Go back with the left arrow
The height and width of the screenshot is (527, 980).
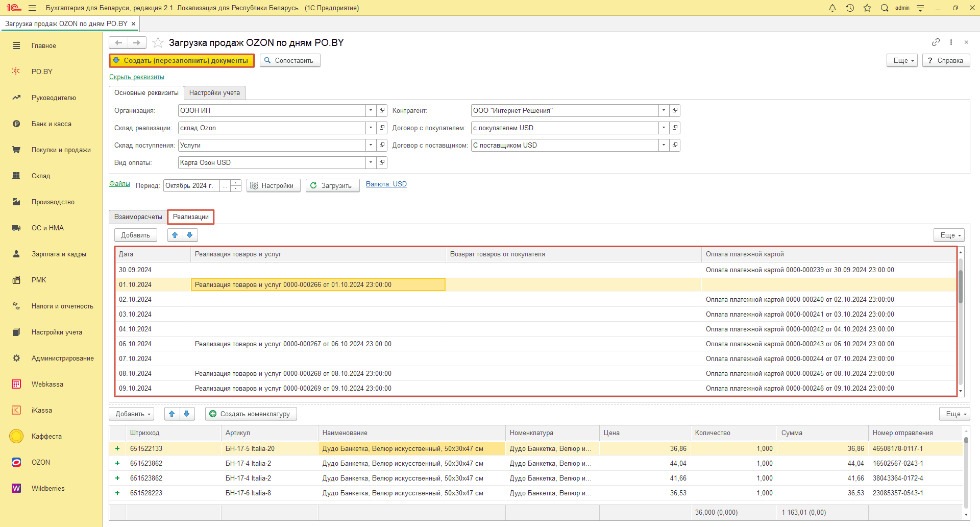click(118, 42)
